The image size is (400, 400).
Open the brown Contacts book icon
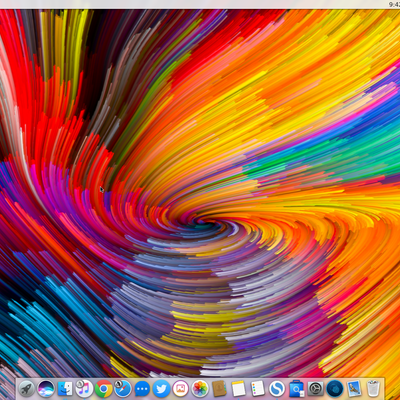point(219,389)
